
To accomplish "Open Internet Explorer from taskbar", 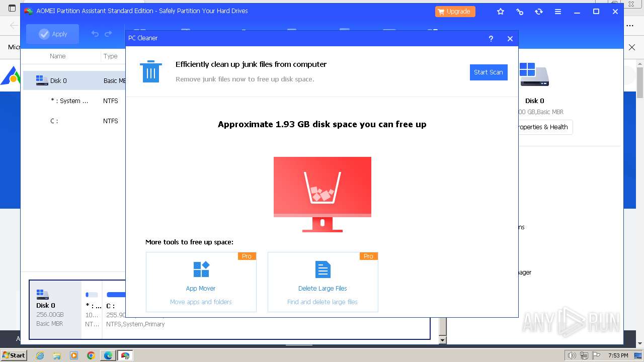I will point(40,355).
